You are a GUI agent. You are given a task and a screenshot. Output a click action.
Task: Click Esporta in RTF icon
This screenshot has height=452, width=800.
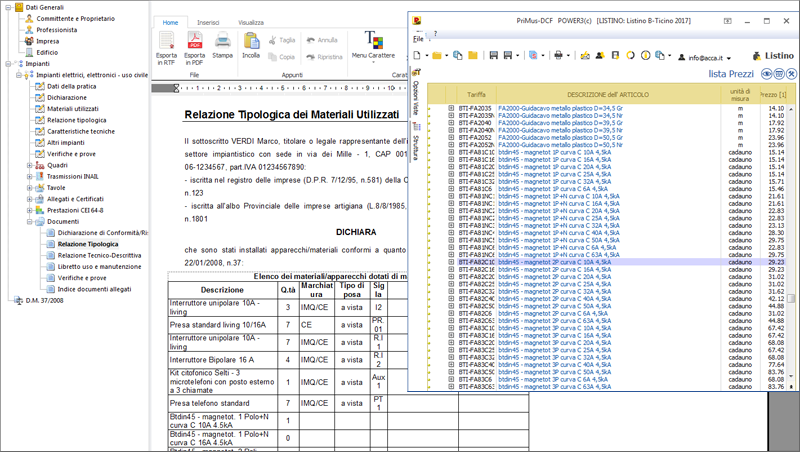(166, 40)
